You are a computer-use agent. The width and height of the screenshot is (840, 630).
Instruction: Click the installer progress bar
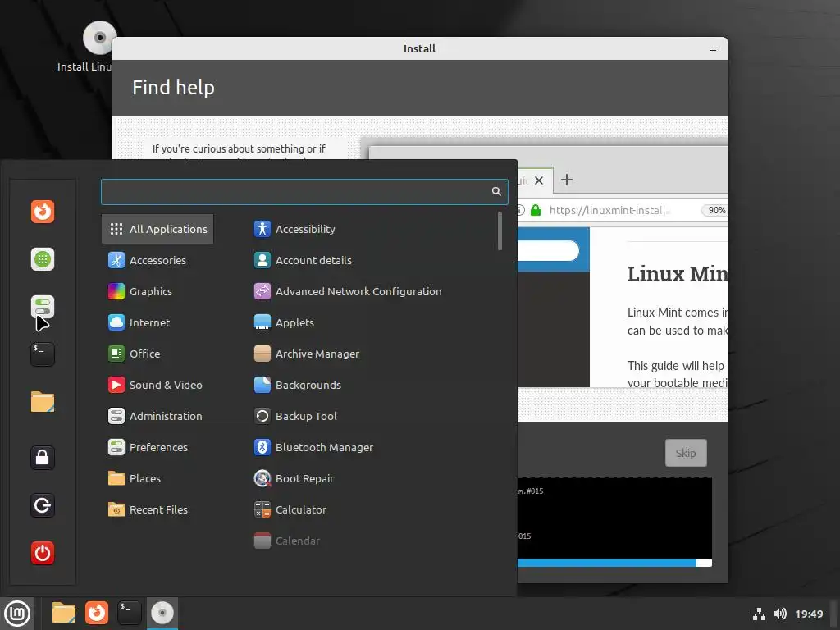click(x=614, y=563)
